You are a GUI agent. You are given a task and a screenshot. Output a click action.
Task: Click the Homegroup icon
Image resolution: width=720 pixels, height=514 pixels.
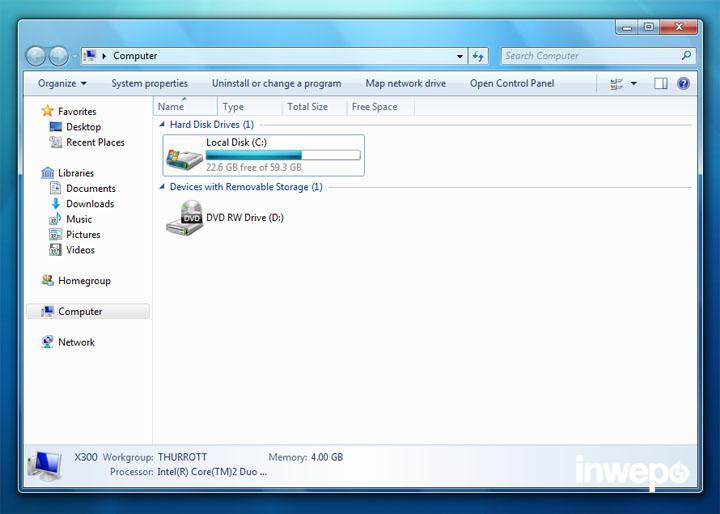pos(47,280)
